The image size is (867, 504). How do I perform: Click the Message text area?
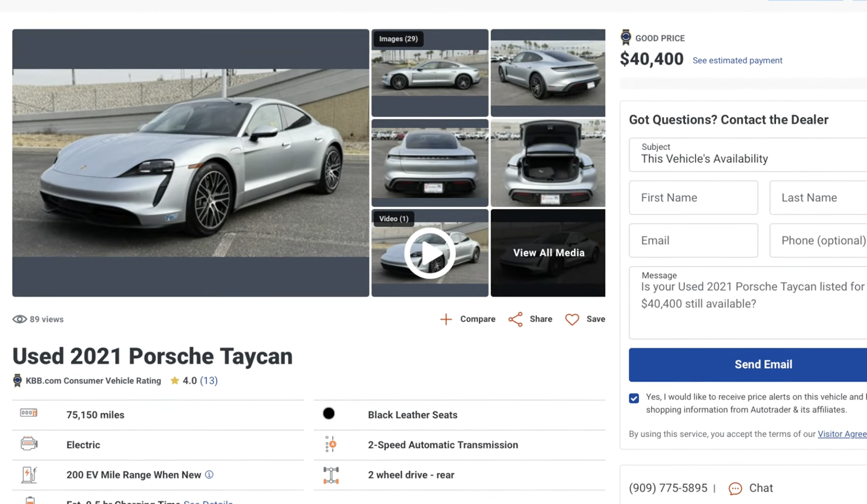click(748, 303)
